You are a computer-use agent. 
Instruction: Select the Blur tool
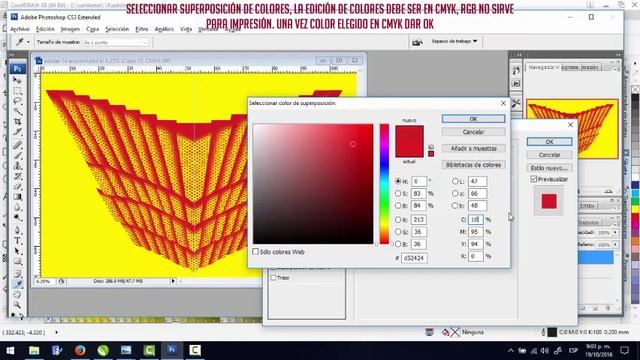17,207
